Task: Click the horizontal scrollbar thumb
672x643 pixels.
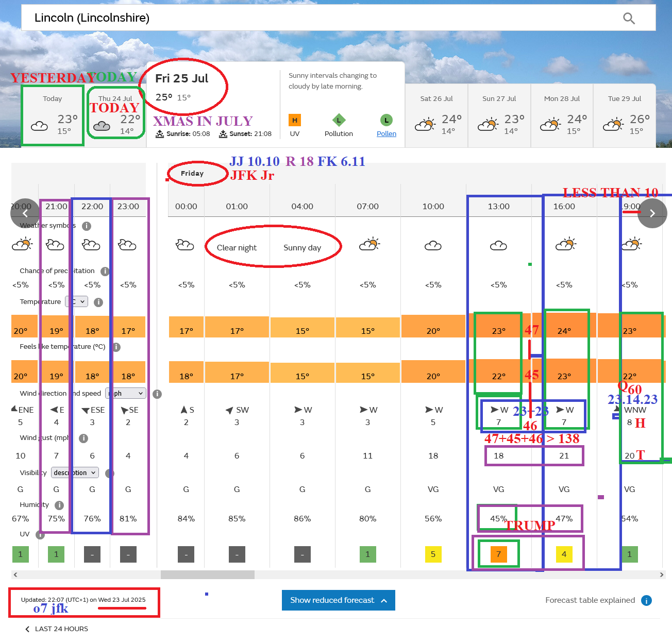Action: (207, 574)
